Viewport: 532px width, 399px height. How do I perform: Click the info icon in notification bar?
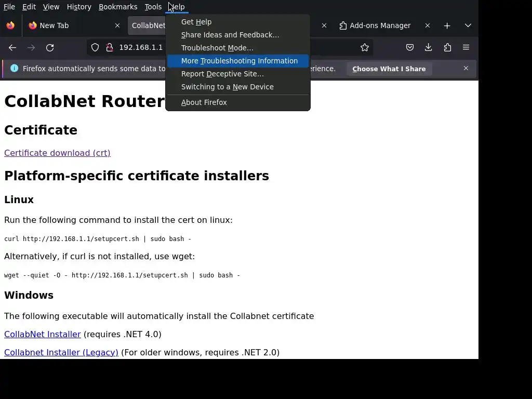click(x=14, y=68)
